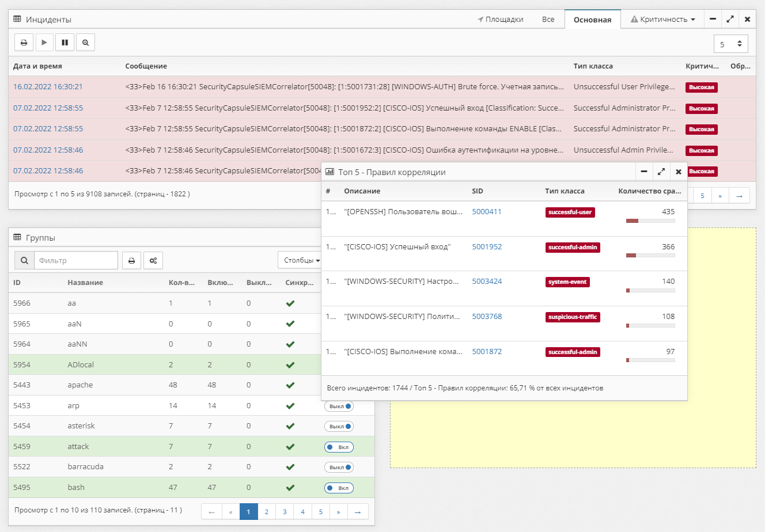Open the SID 5001952 link
The image size is (765, 532).
(487, 247)
